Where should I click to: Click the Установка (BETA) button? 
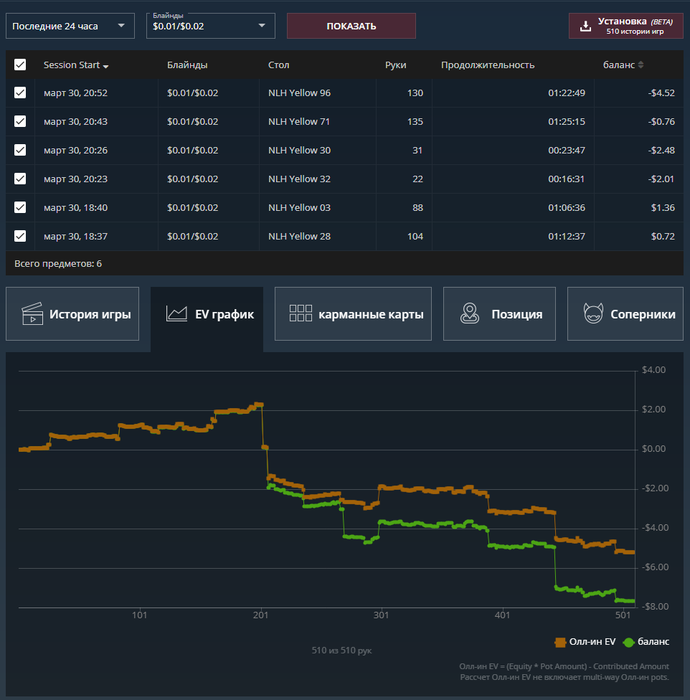tap(626, 26)
